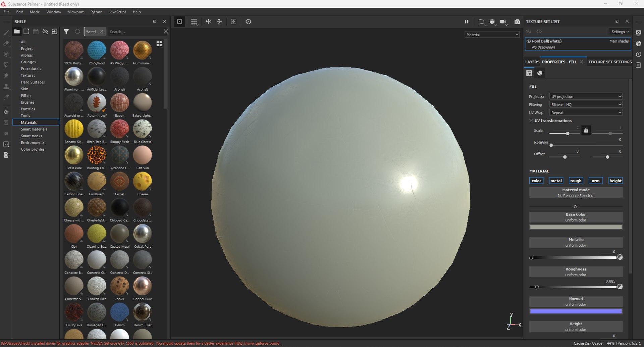Switch to Texture Set Settings tab
The width and height of the screenshot is (644, 347).
[610, 62]
